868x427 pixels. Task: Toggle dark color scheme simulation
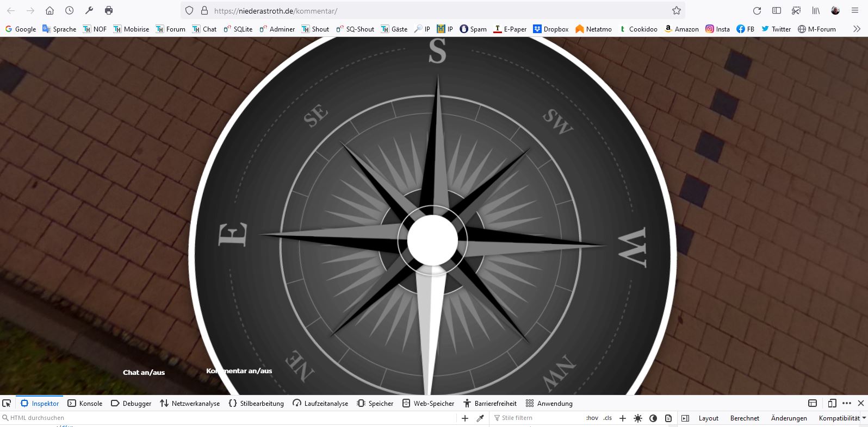(653, 418)
